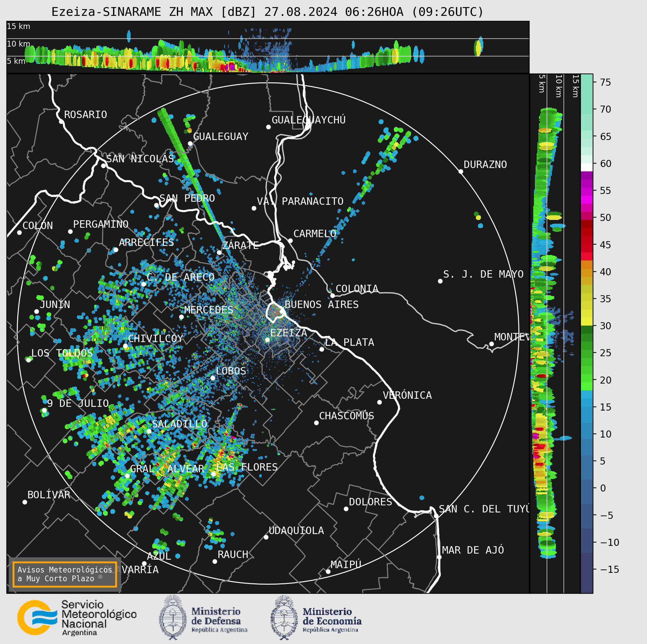The width and height of the screenshot is (647, 644).
Task: Click the GRAL. ALVEAR label
Action: (x=167, y=469)
